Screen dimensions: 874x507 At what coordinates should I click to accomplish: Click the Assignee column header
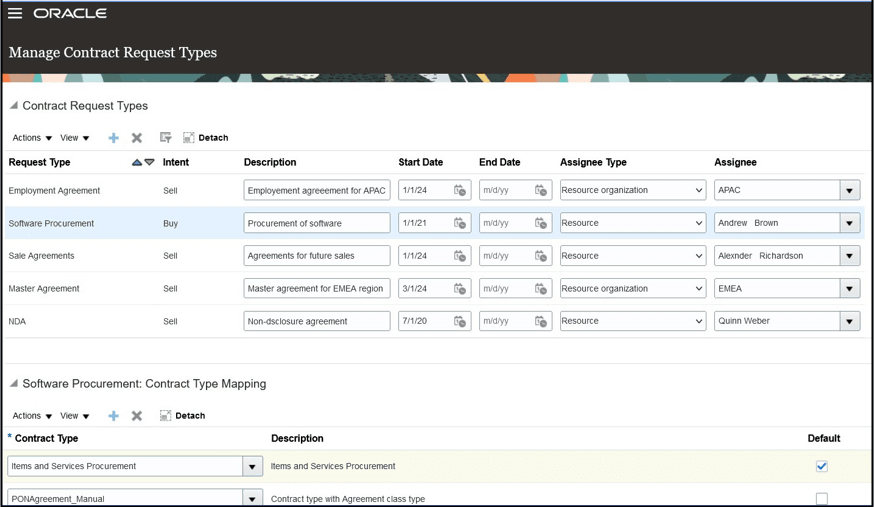[x=735, y=162]
